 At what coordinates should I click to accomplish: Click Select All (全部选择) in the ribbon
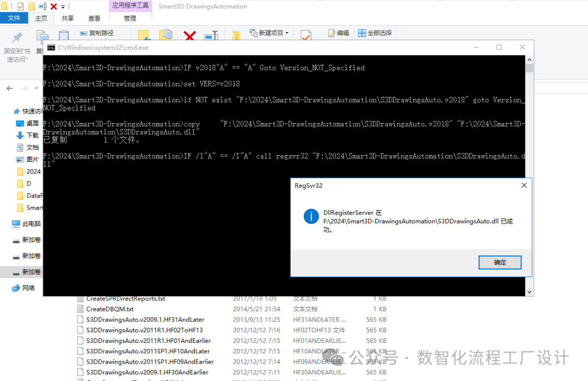point(375,33)
